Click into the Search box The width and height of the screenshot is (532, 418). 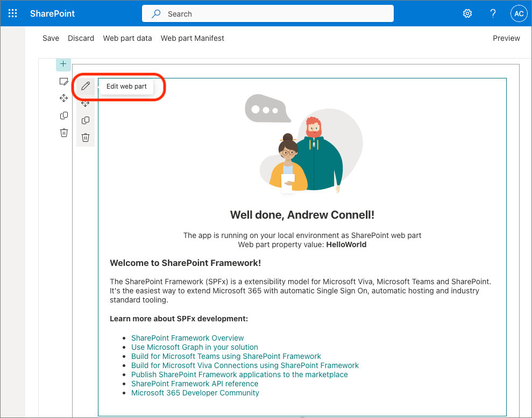268,14
